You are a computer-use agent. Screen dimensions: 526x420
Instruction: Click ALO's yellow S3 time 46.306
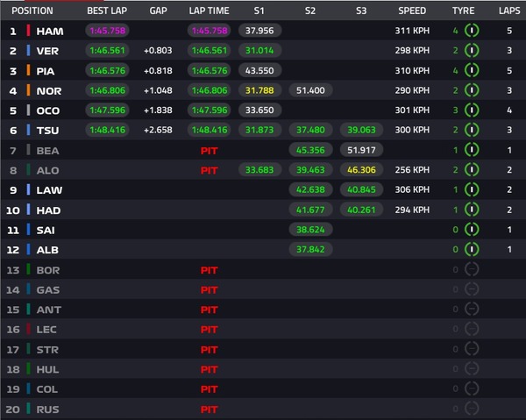pyautogui.click(x=361, y=170)
